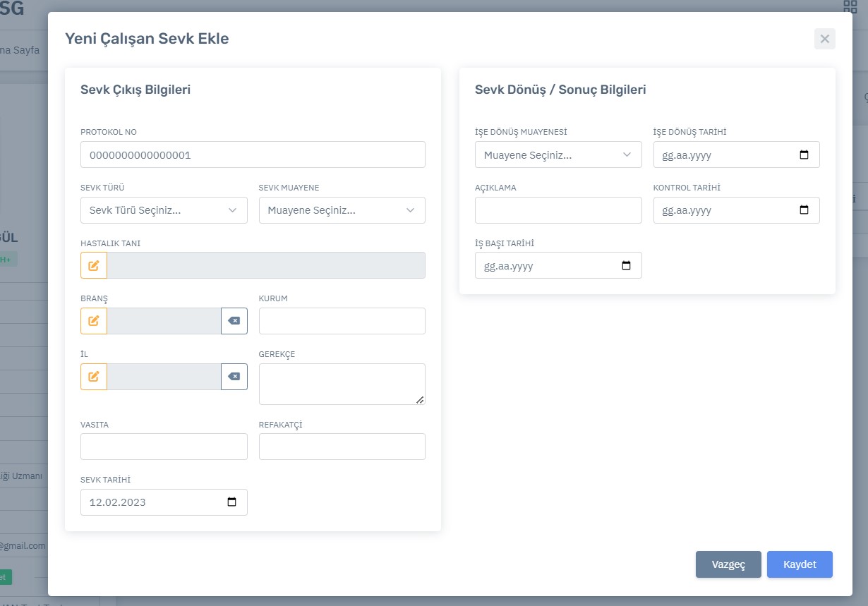Open calendar picker for Sevk Tarihi
The width and height of the screenshot is (868, 606).
click(231, 502)
